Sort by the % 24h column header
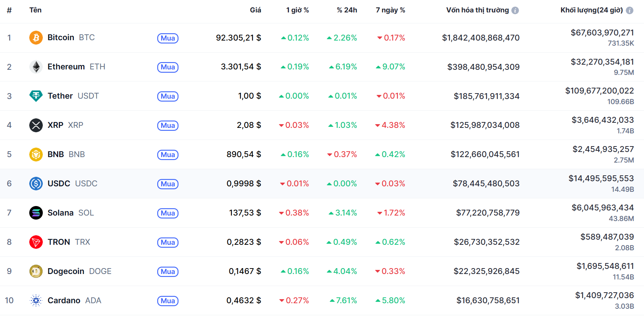Viewport: 644px width, 316px height. [x=347, y=10]
